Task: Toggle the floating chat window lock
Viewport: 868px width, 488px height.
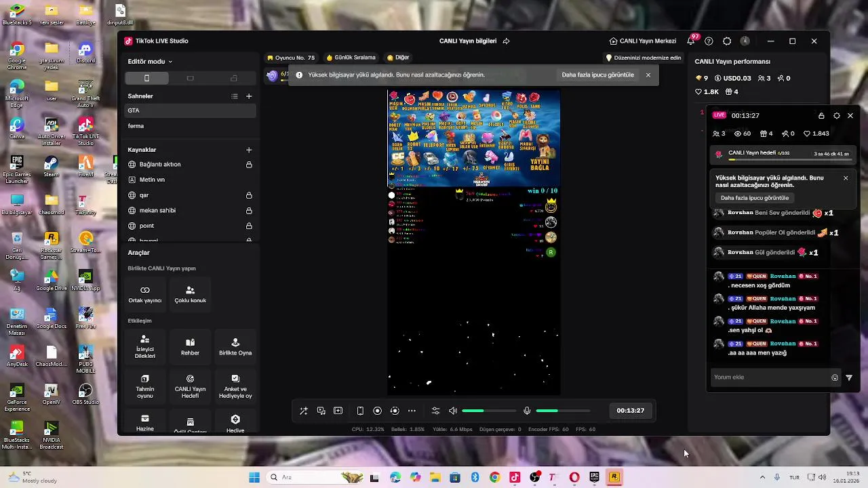Action: 821,116
